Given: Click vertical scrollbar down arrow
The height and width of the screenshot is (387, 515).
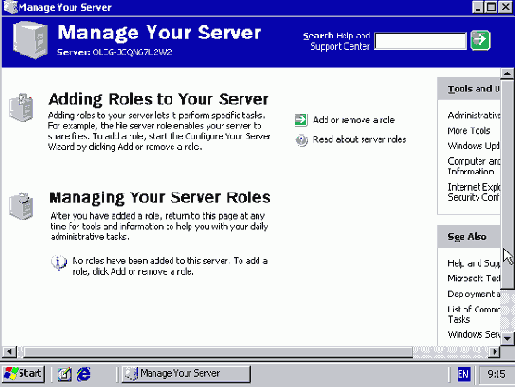Looking at the screenshot, I should (x=507, y=339).
